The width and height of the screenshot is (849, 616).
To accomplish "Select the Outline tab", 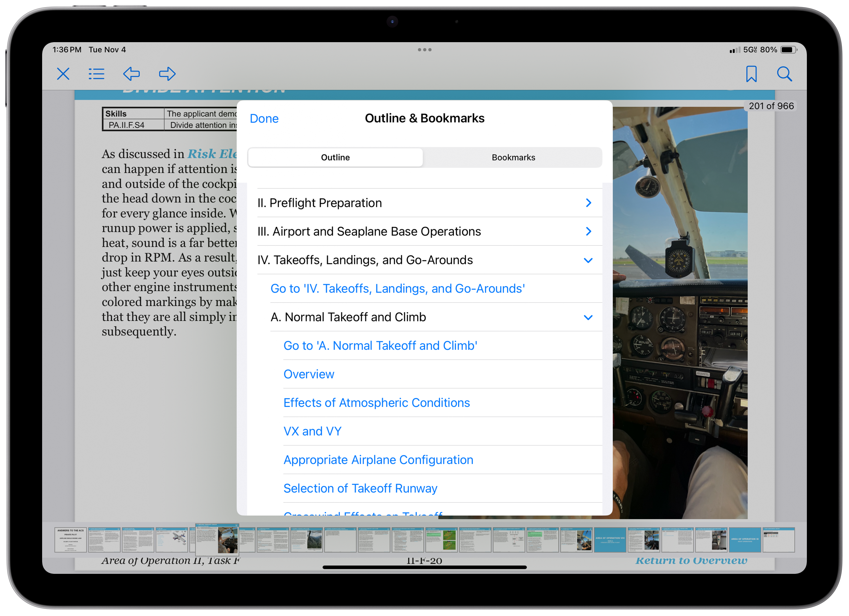I will point(335,157).
